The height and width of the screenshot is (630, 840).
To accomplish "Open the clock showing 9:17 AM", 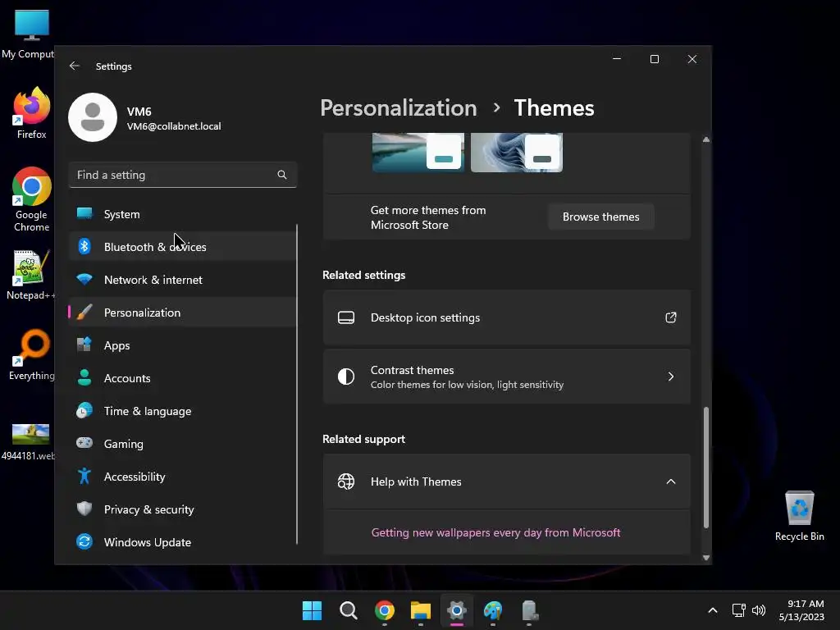I will 801,610.
